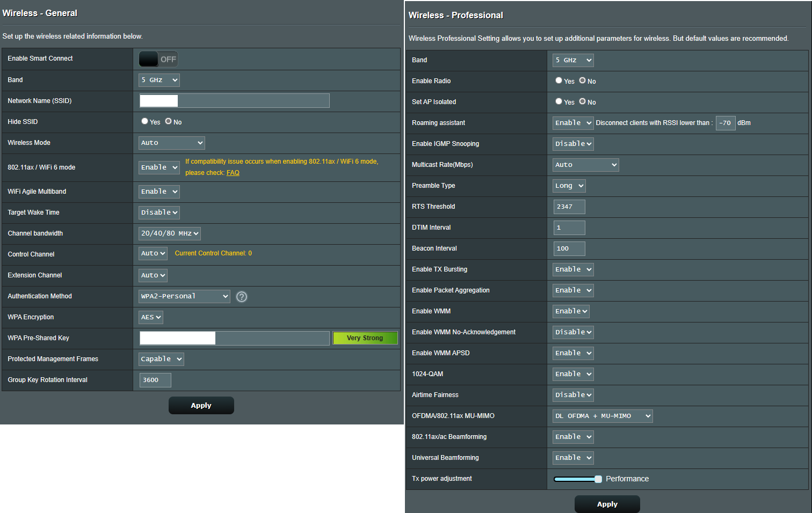
Task: Select Yes for Set AP Isolated
Action: [559, 101]
